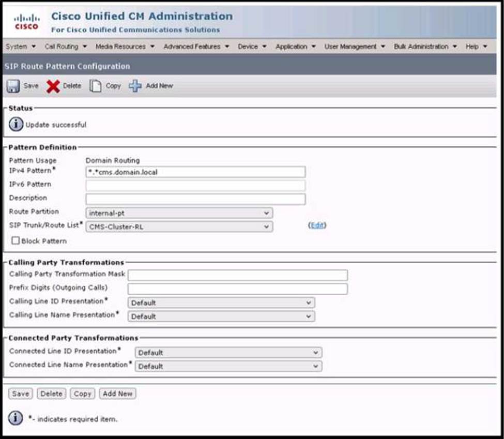Click the Save label in top toolbar
The width and height of the screenshot is (504, 439).
point(31,86)
